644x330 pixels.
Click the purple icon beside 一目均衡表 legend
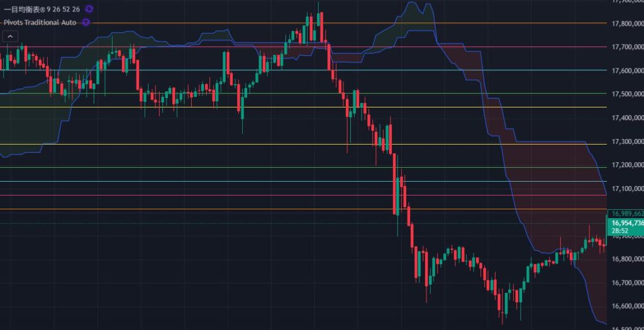[89, 9]
